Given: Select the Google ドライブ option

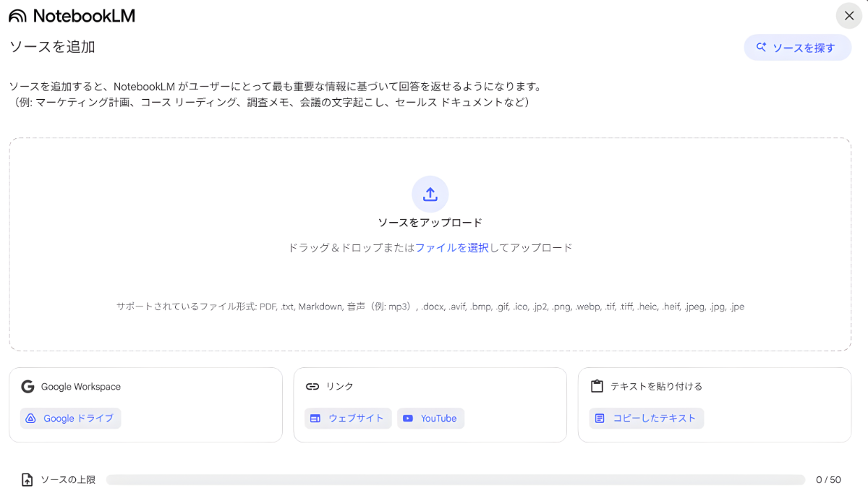Looking at the screenshot, I should (x=71, y=418).
